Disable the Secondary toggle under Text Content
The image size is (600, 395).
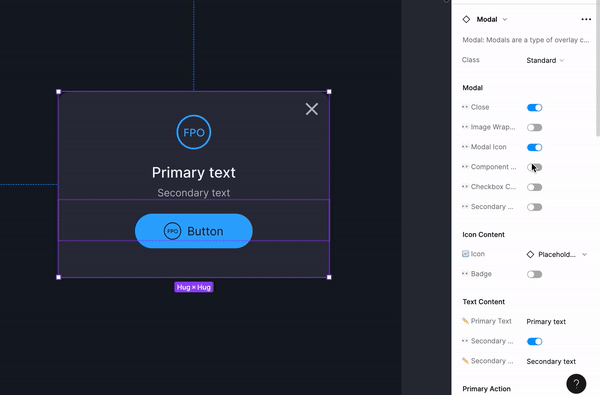535,341
